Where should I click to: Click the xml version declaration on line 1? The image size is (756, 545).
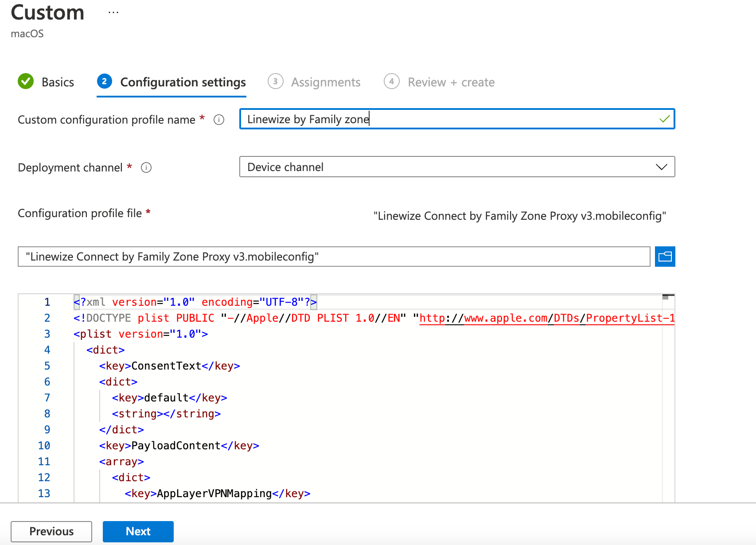pyautogui.click(x=195, y=302)
